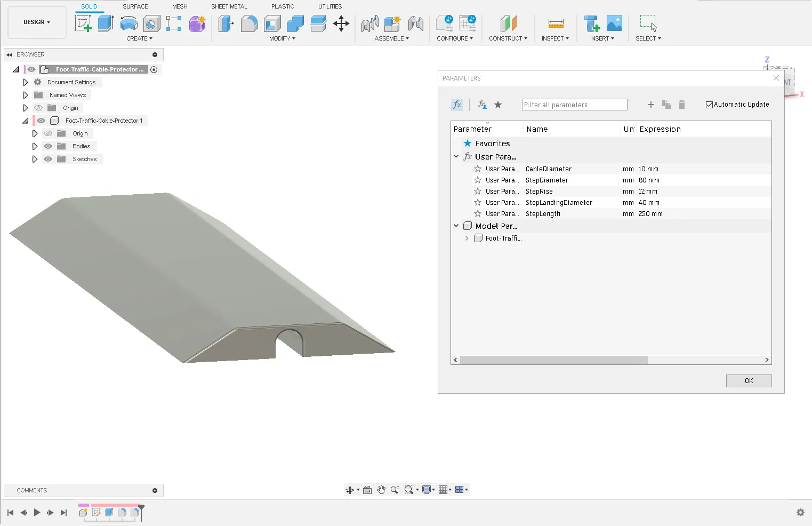Show the top-level Origin folder
812x526 pixels.
[38, 108]
